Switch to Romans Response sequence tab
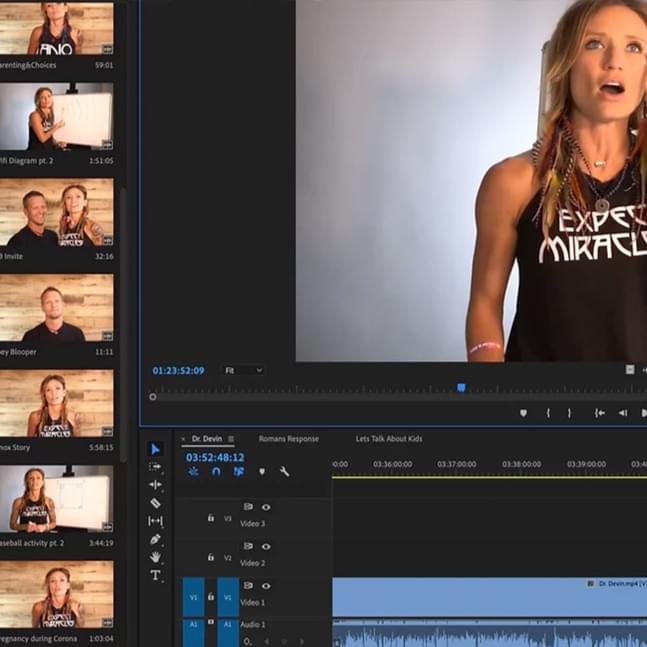The width and height of the screenshot is (647, 647). pyautogui.click(x=288, y=439)
